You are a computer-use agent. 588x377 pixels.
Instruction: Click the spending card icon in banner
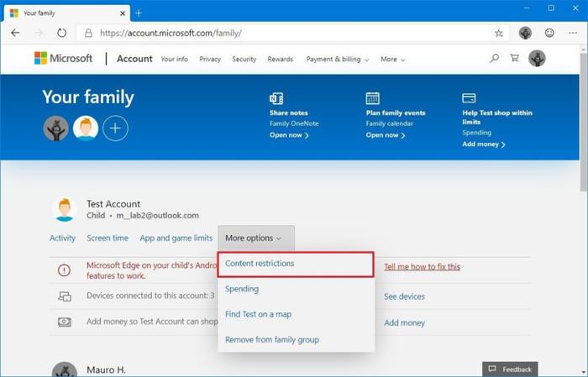click(x=469, y=97)
